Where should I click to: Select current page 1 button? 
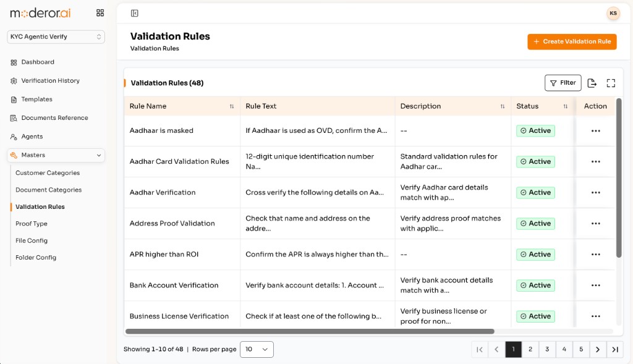pyautogui.click(x=514, y=349)
